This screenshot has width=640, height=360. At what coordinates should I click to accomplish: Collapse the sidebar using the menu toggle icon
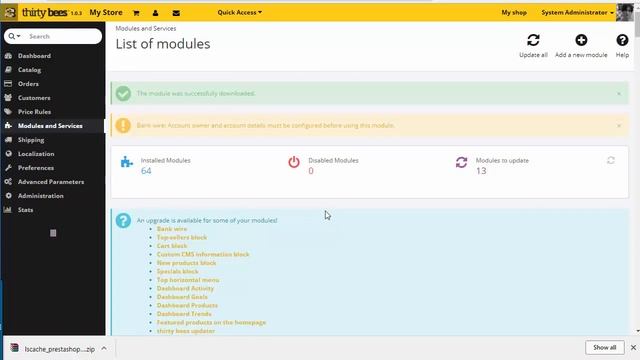pyautogui.click(x=53, y=233)
